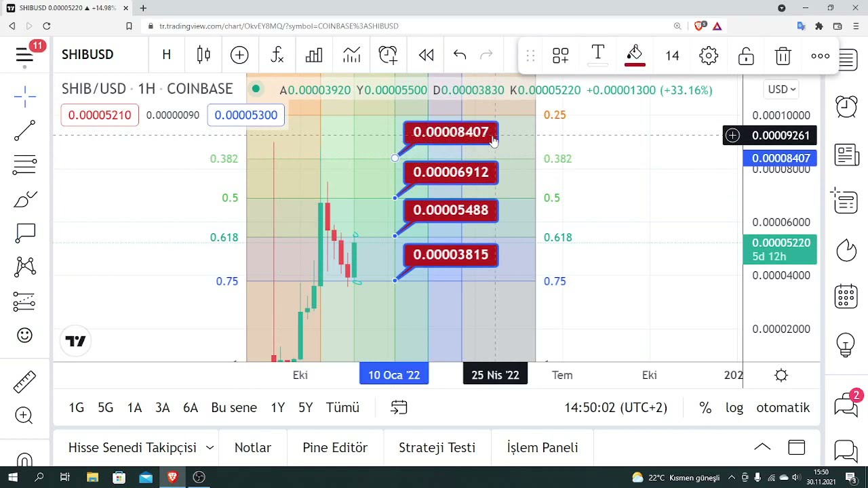Toggle percentage scale mode
Viewport: 868px width, 488px height.
(x=705, y=407)
